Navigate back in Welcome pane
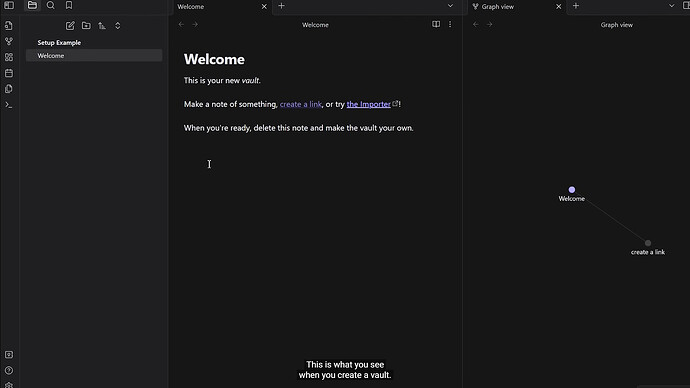690x388 pixels. [x=181, y=25]
